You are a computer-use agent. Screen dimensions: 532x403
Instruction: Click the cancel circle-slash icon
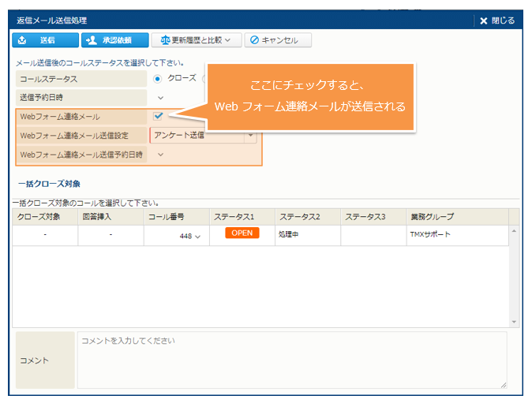255,40
